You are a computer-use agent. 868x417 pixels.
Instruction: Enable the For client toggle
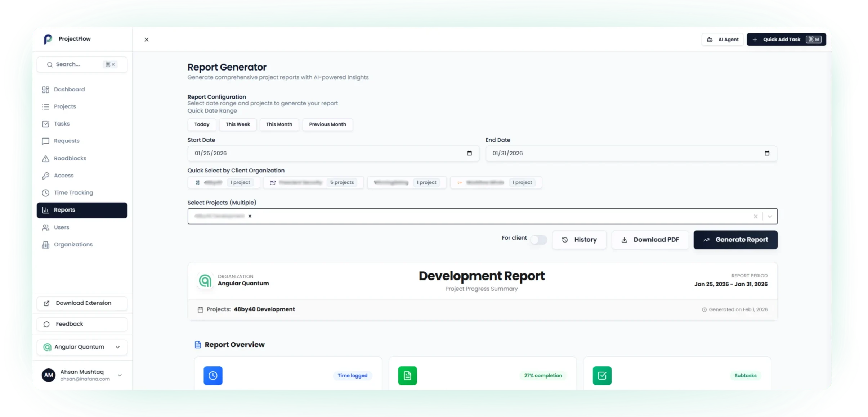pyautogui.click(x=538, y=240)
